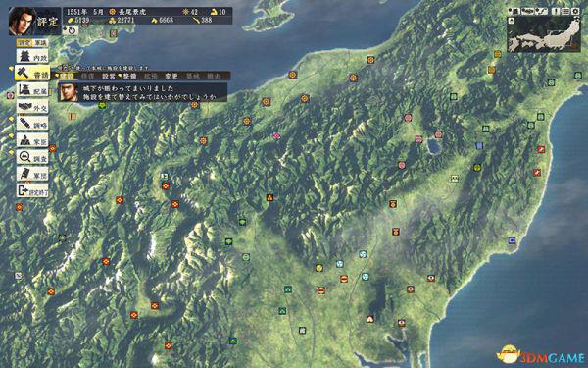Click the refresh arrow button below resource bar

(x=71, y=30)
